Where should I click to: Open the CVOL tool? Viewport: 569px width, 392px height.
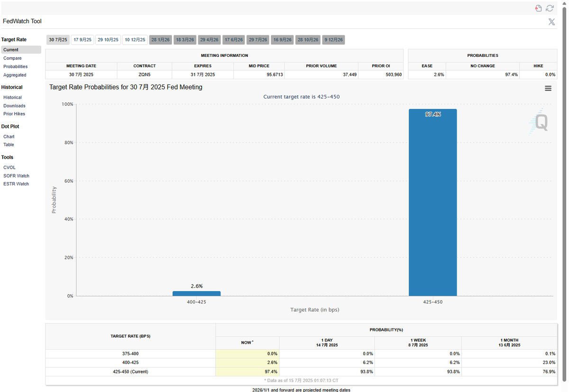(9, 167)
